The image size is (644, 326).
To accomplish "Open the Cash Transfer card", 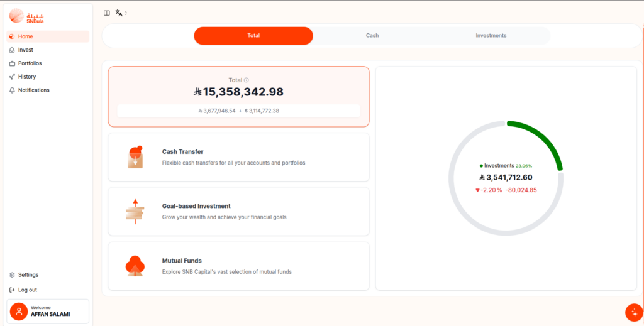I will click(238, 157).
